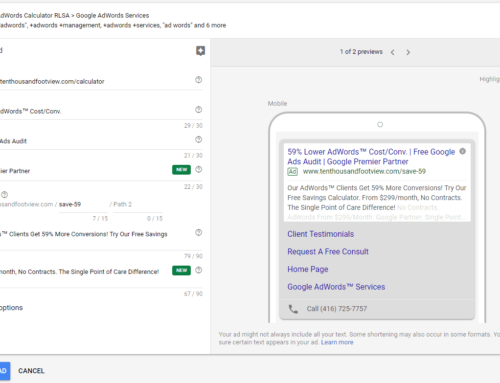The height and width of the screenshot is (383, 500).
Task: Click the Home Page sitelink
Action: [x=308, y=269]
